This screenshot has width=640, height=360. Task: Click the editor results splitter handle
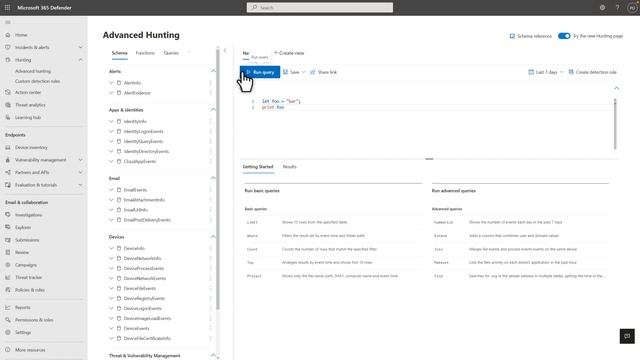429,159
